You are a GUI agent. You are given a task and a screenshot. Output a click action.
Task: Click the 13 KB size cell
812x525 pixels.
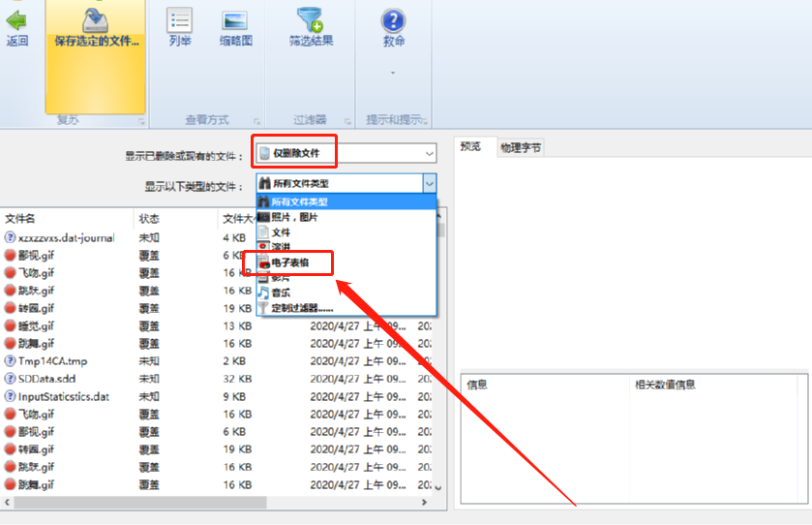pos(237,326)
